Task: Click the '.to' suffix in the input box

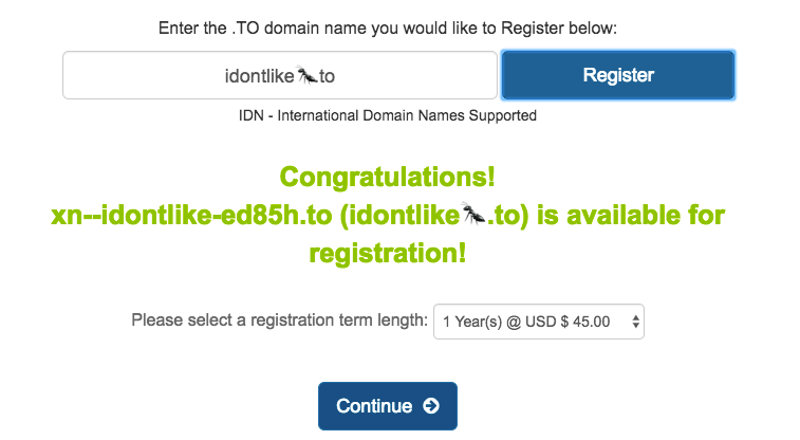Action: (x=327, y=77)
